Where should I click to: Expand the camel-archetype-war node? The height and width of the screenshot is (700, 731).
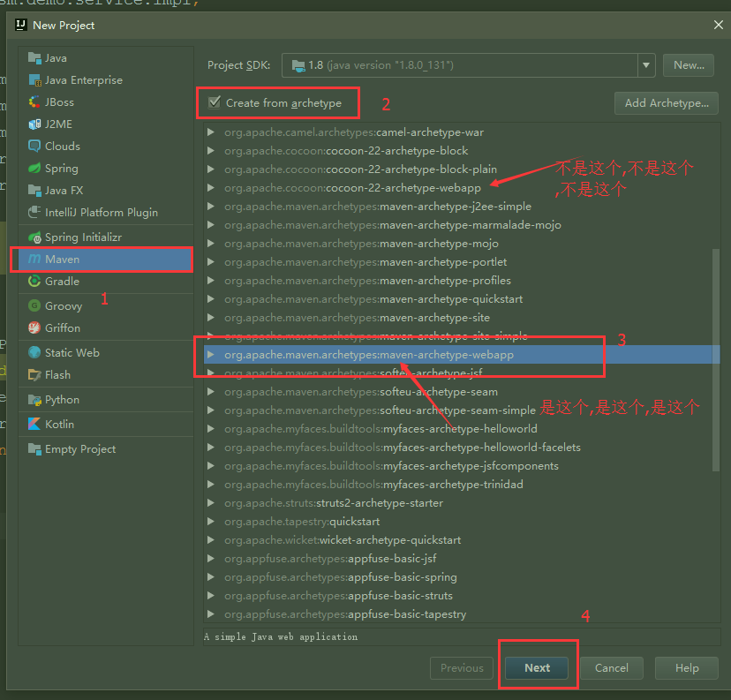tap(211, 132)
